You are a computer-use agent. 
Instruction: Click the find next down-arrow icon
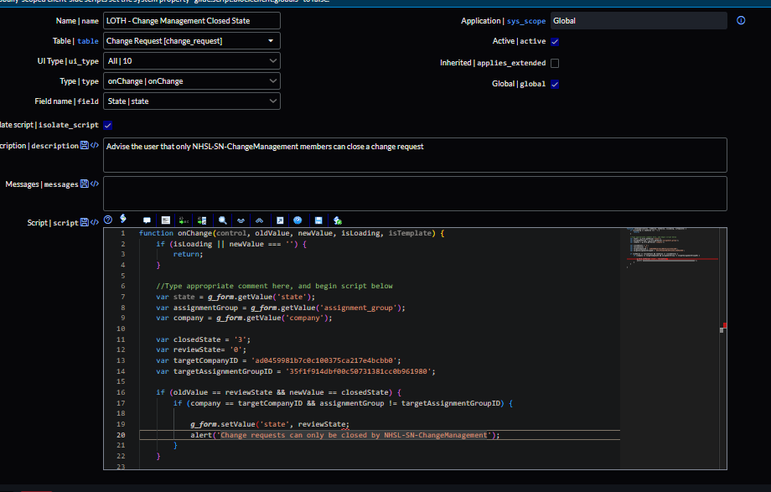coord(241,220)
